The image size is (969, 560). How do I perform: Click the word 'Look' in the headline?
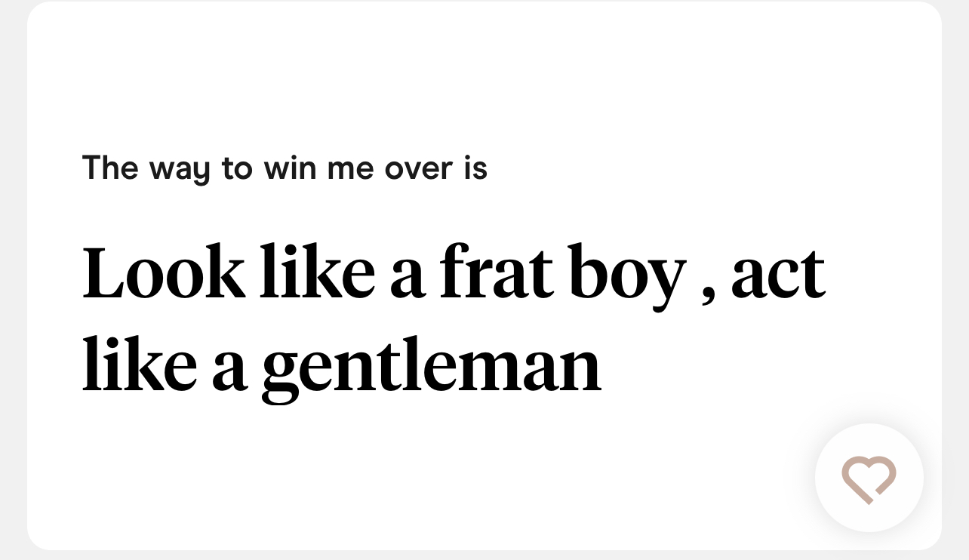[x=163, y=272]
